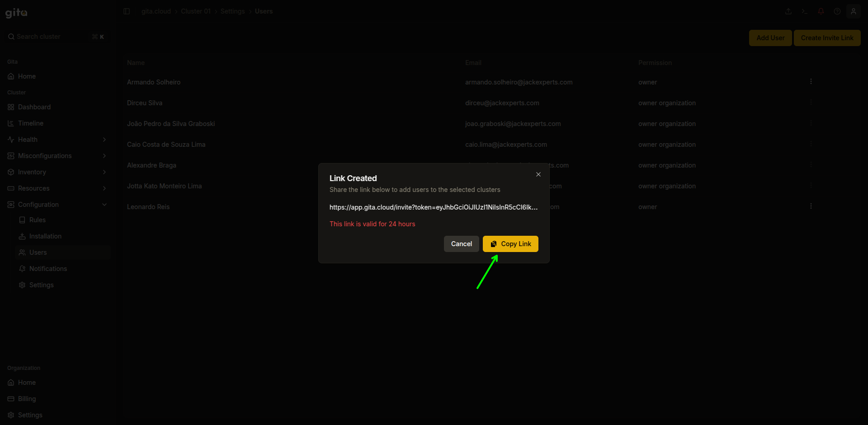The width and height of the screenshot is (868, 425).
Task: Open the user profile avatar icon
Action: [x=854, y=11]
